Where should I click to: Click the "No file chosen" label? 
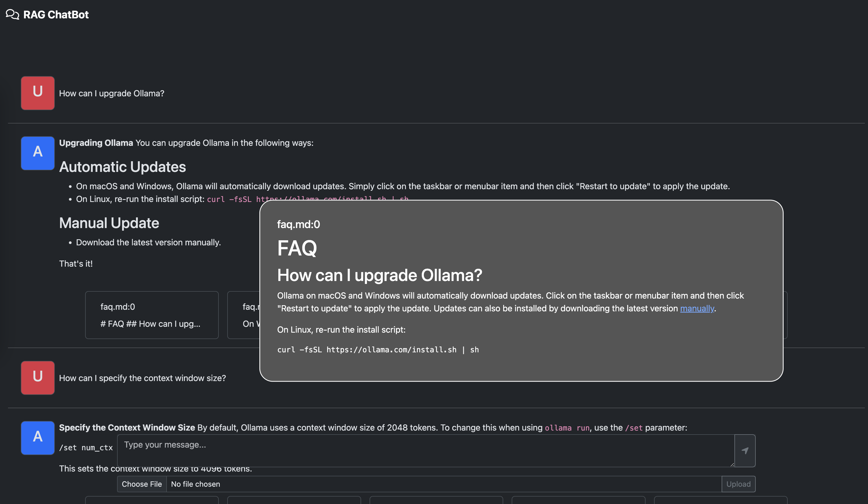[x=195, y=484]
